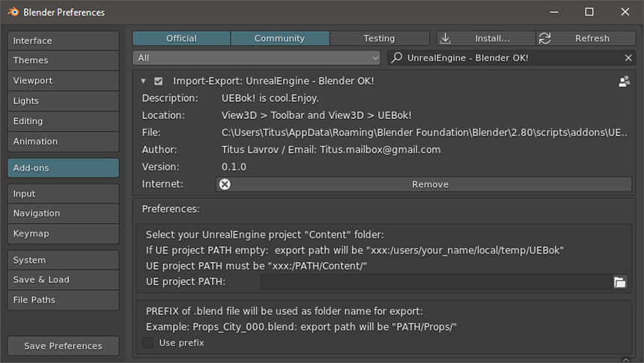
Task: Click the folder browse icon for UE project PATH
Action: (619, 282)
